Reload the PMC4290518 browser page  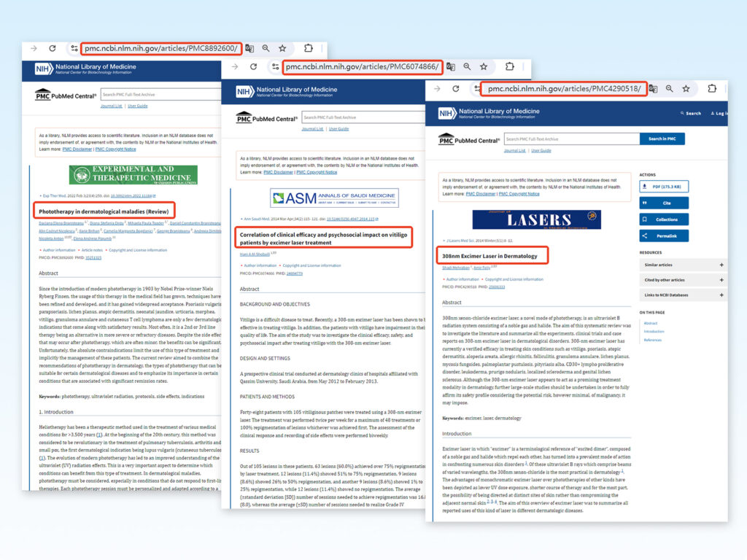(455, 88)
